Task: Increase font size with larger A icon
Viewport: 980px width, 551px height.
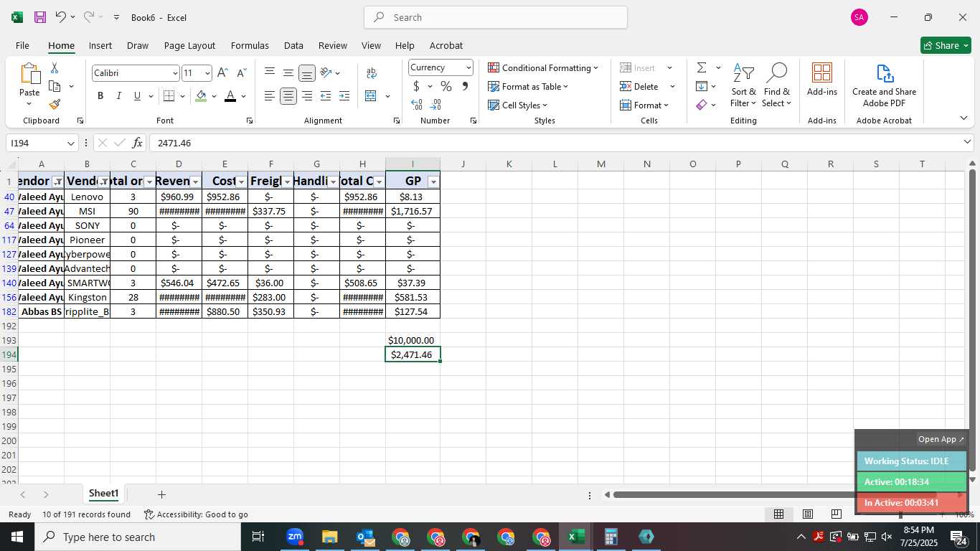Action: [222, 73]
